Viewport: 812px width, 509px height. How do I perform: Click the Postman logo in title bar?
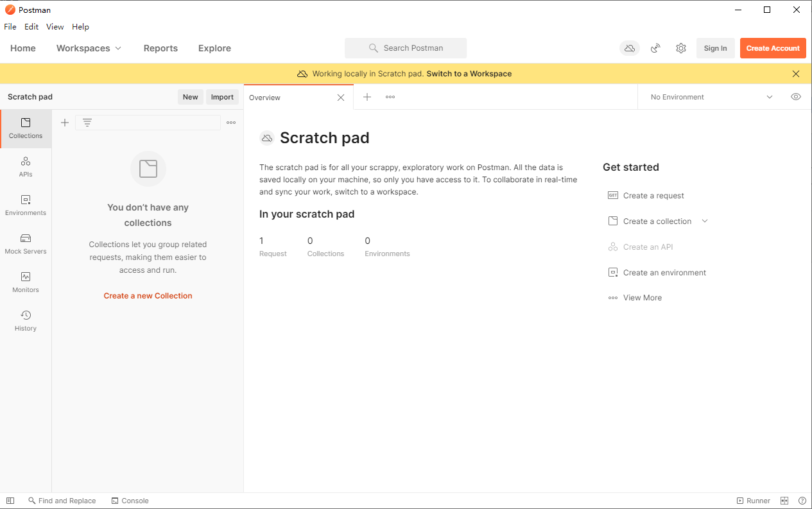pyautogui.click(x=10, y=10)
